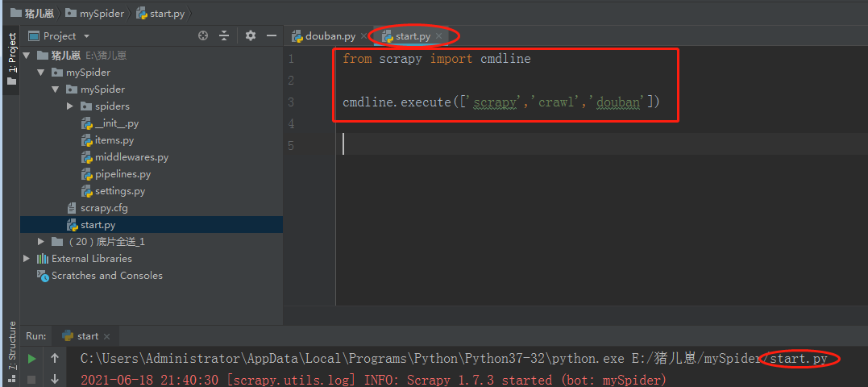This screenshot has height=387, width=868.
Task: Rerun start with green play button
Action: [31, 359]
